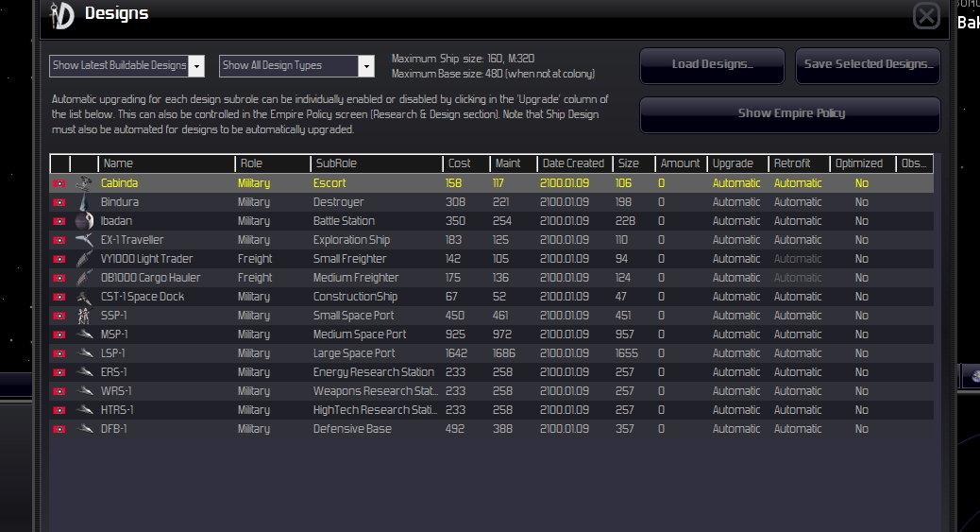Image resolution: width=980 pixels, height=532 pixels.
Task: Sort designs by Date Created column
Action: point(575,163)
